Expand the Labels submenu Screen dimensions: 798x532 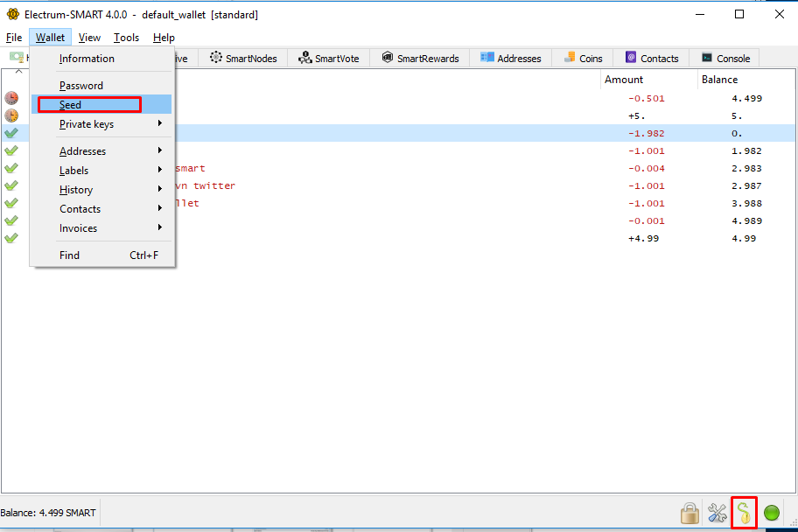point(101,170)
